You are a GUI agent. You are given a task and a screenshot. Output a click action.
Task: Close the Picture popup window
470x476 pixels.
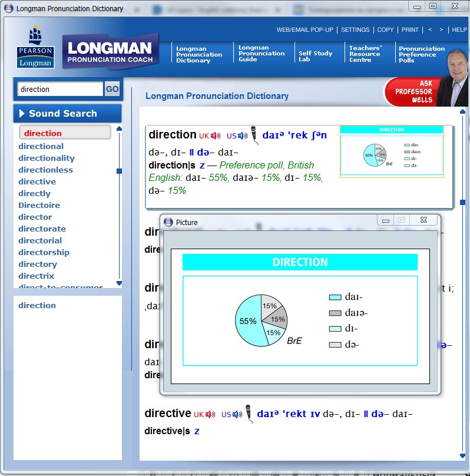(x=423, y=220)
